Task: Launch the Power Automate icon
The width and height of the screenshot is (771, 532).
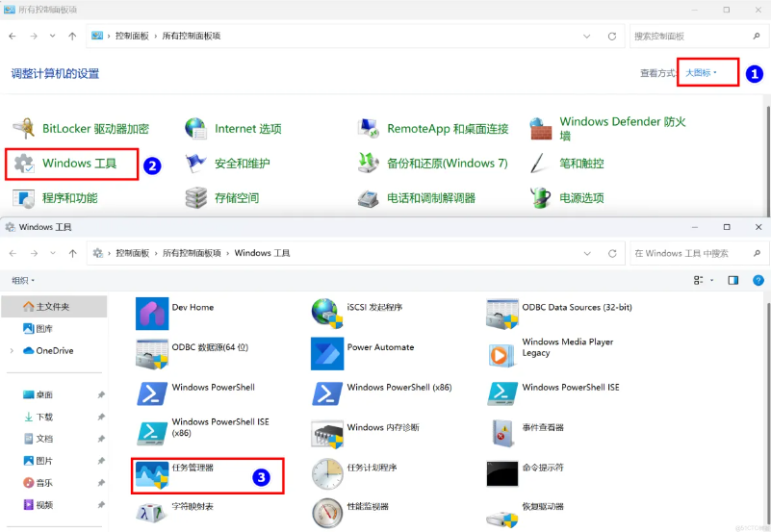Action: tap(362, 353)
